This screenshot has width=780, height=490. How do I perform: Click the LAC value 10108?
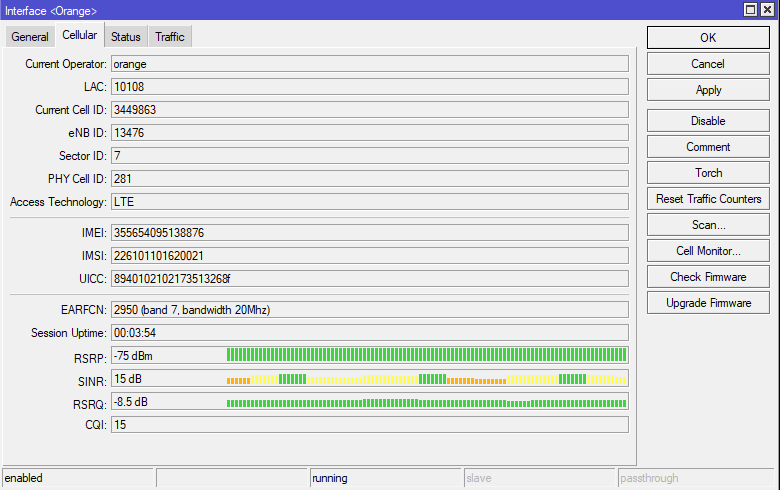[370, 87]
